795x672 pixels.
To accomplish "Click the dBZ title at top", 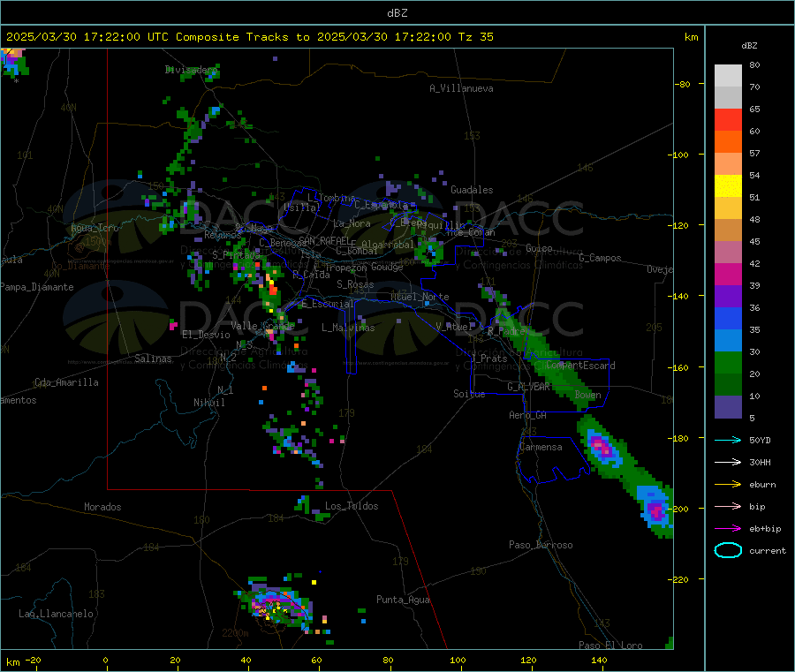I will click(397, 13).
